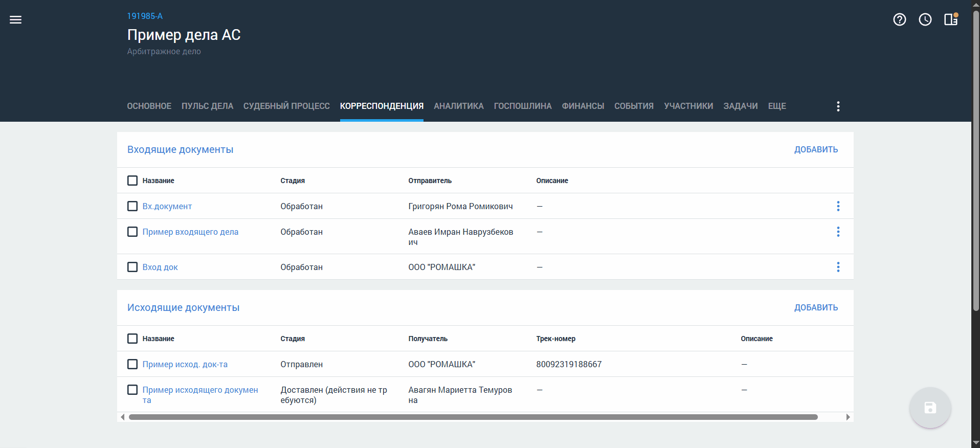Click the Трек-номер column header

555,339
